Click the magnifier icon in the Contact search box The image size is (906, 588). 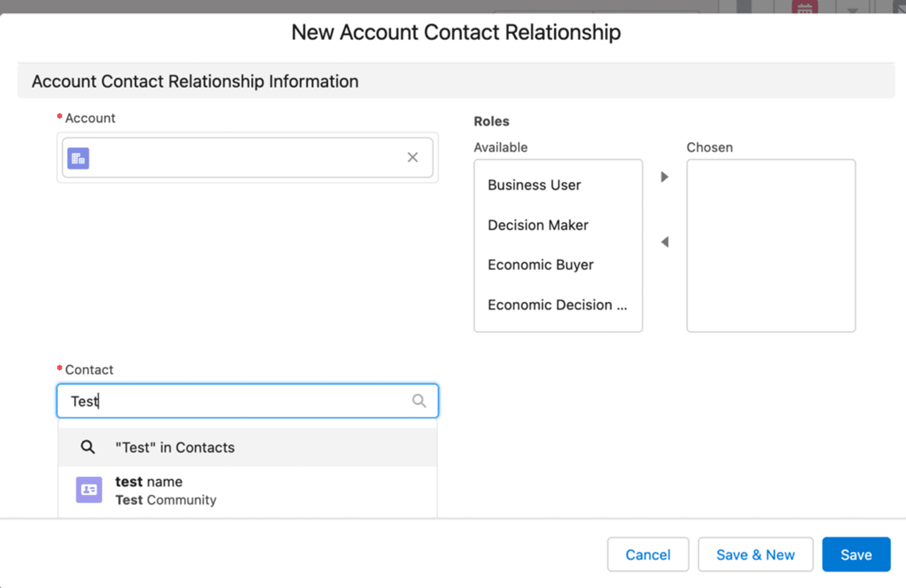419,401
